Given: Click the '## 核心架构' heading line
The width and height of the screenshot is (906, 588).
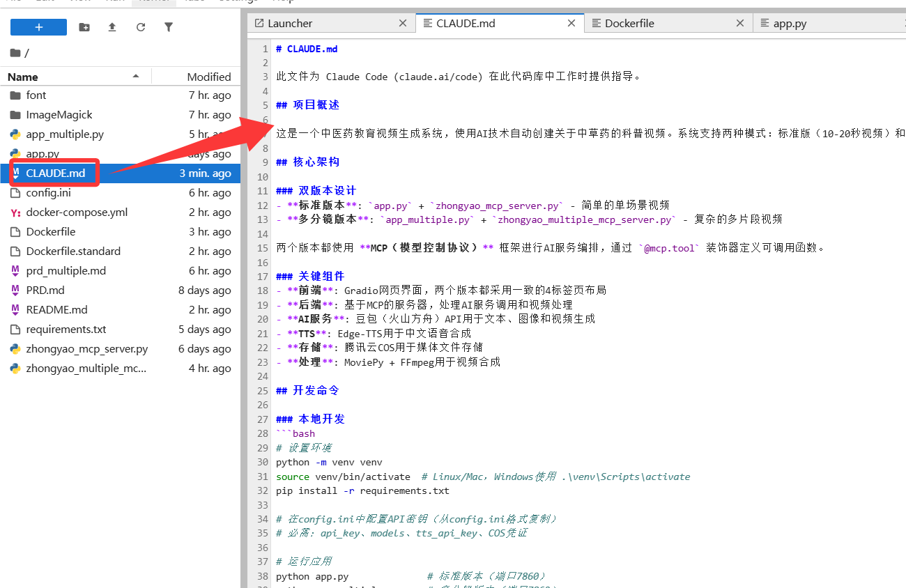Looking at the screenshot, I should (307, 162).
